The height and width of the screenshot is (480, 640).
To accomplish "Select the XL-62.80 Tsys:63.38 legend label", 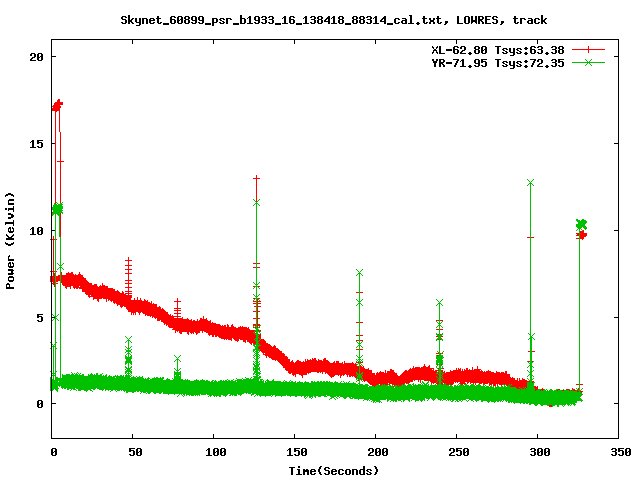I will click(x=498, y=50).
